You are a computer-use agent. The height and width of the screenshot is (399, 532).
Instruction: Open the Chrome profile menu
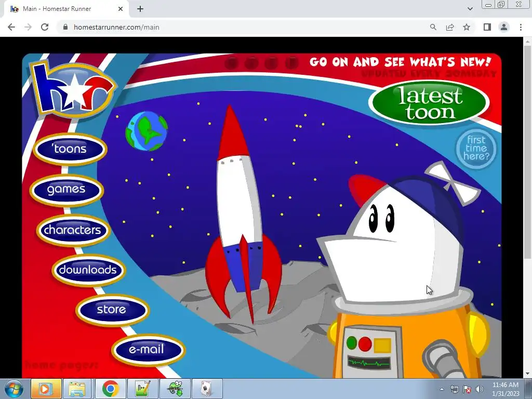(504, 27)
